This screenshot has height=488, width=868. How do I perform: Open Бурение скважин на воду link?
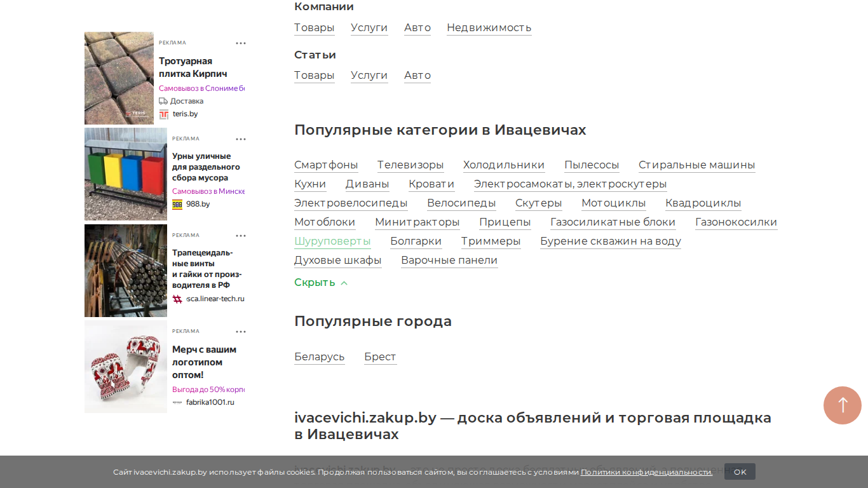click(611, 241)
